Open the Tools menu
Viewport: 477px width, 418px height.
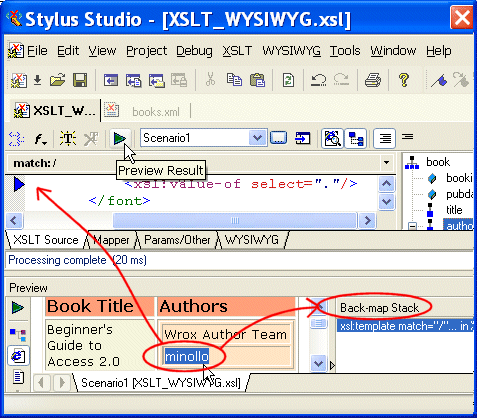click(x=345, y=51)
